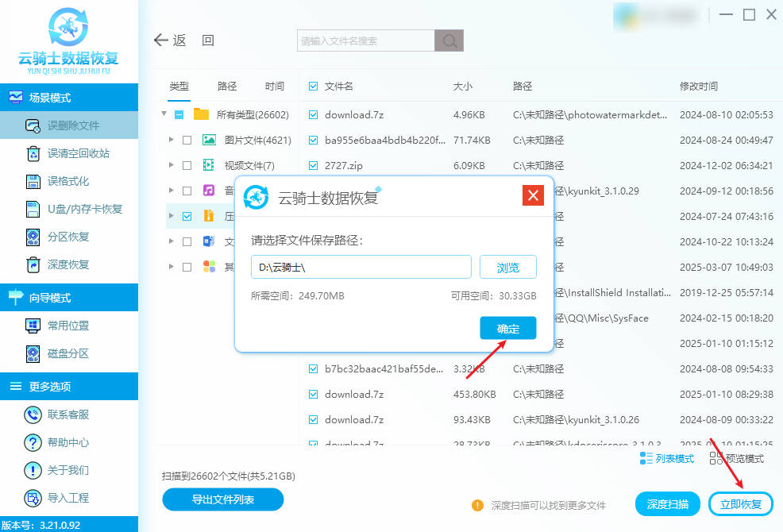
Task: Click 立即恢复 recover now button
Action: click(741, 504)
